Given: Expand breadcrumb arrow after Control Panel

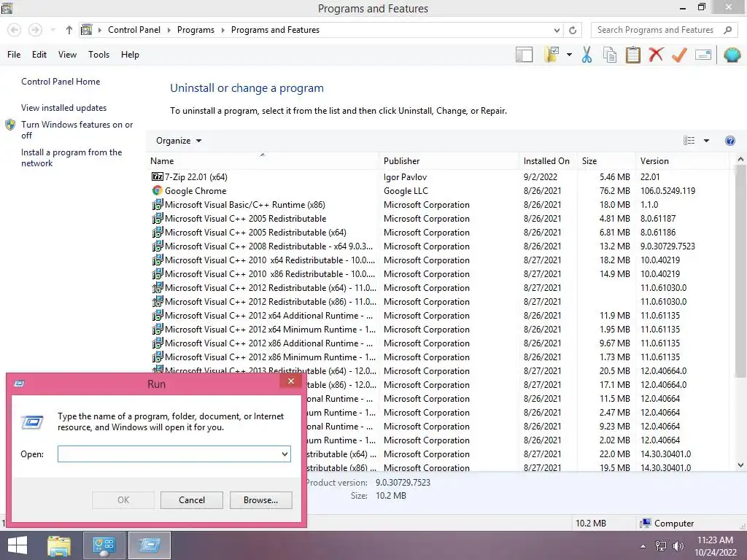Looking at the screenshot, I should tap(169, 30).
